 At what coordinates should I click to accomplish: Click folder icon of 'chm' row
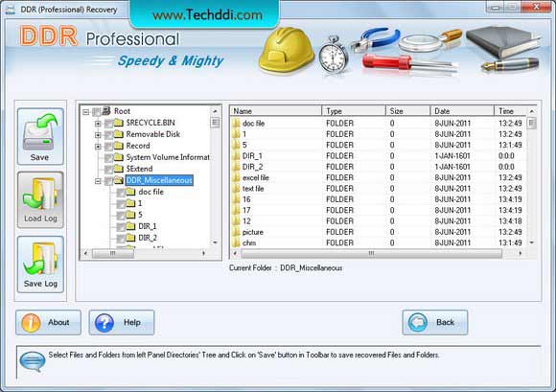click(236, 242)
